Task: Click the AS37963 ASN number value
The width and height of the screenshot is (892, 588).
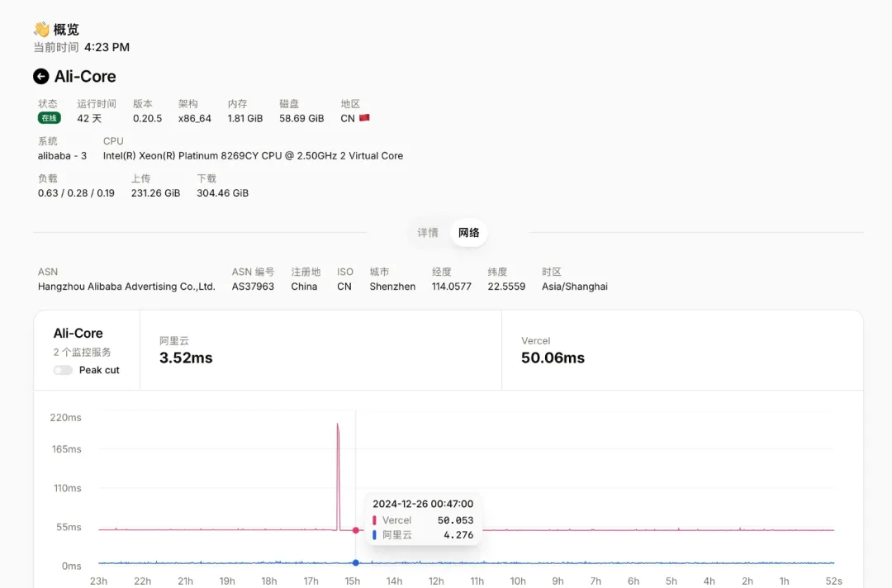Action: (253, 287)
